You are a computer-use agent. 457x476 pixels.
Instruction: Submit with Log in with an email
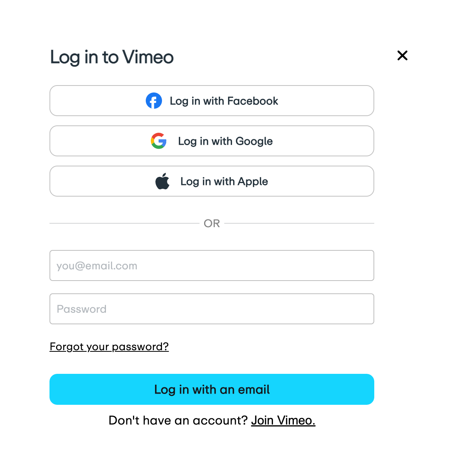pyautogui.click(x=211, y=389)
